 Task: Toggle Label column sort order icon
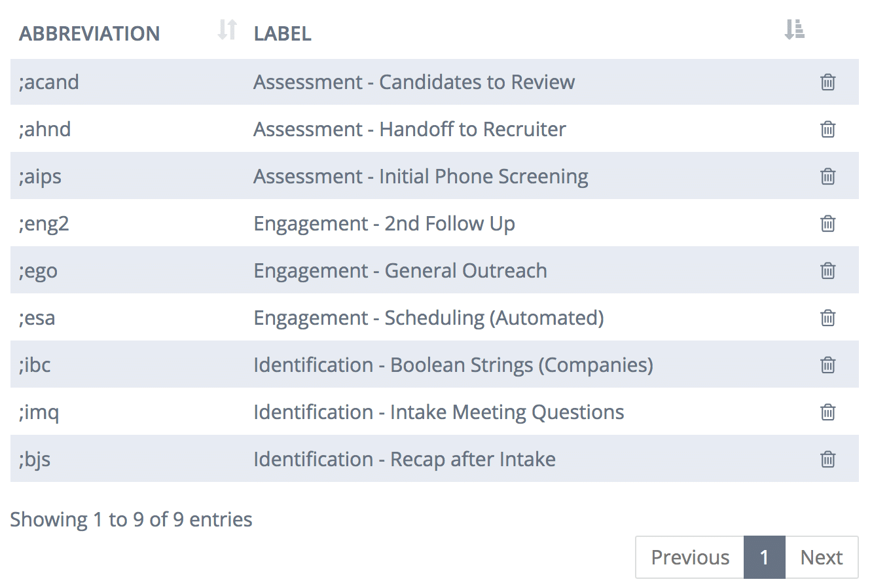point(794,29)
